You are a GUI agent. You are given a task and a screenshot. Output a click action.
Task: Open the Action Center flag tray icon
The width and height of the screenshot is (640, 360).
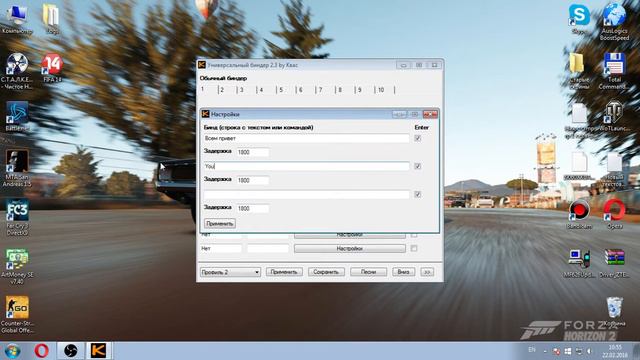point(557,351)
